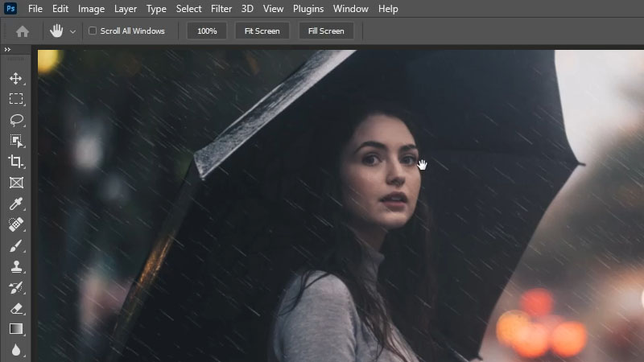Select the Rectangular Marquee tool

click(x=16, y=99)
